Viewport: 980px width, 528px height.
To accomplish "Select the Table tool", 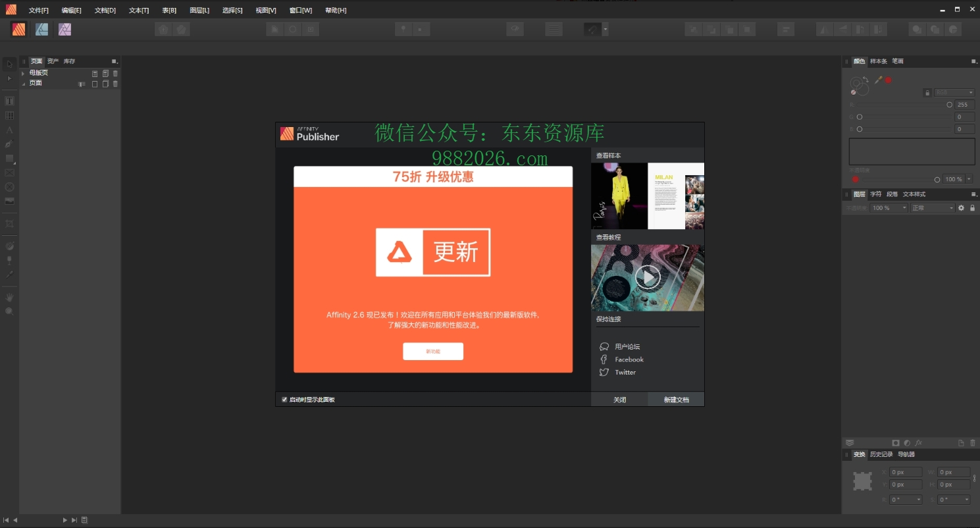I will (9, 115).
